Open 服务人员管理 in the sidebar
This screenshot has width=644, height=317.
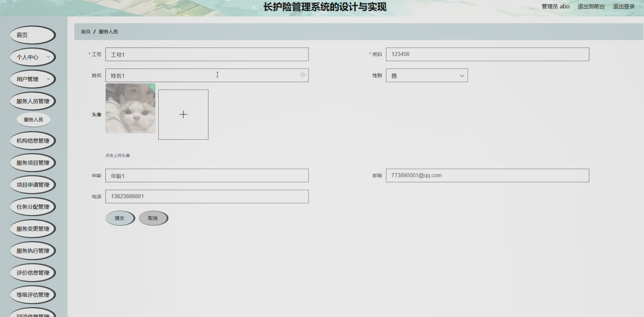[x=32, y=101]
